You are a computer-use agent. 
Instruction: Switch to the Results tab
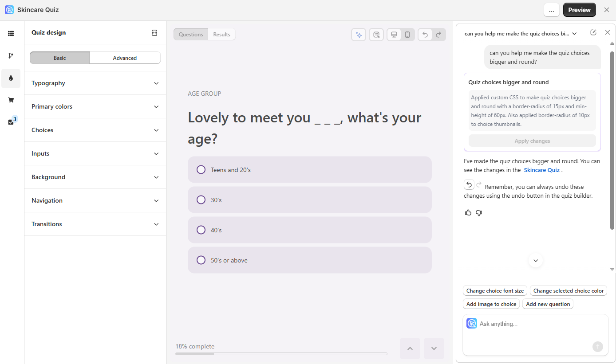coord(221,35)
